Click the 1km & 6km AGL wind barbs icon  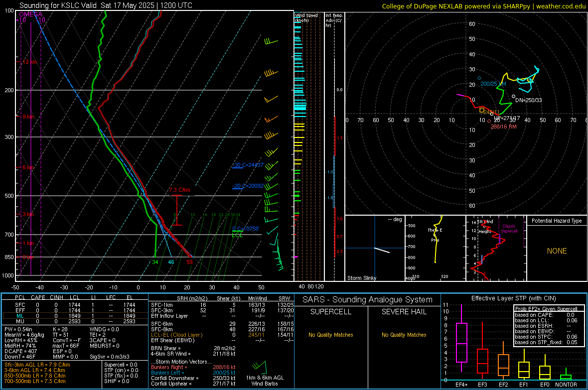pos(259,367)
